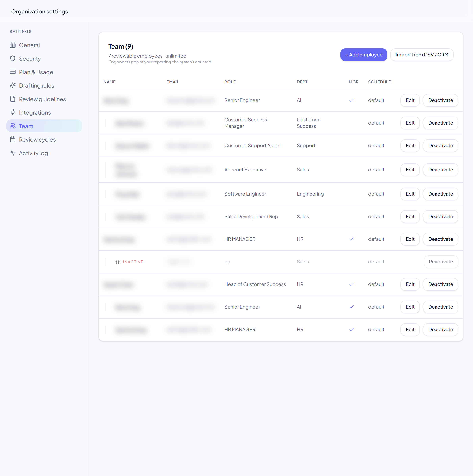473x476 pixels.
Task: Edit the Sales Development Rep
Action: [410, 217]
